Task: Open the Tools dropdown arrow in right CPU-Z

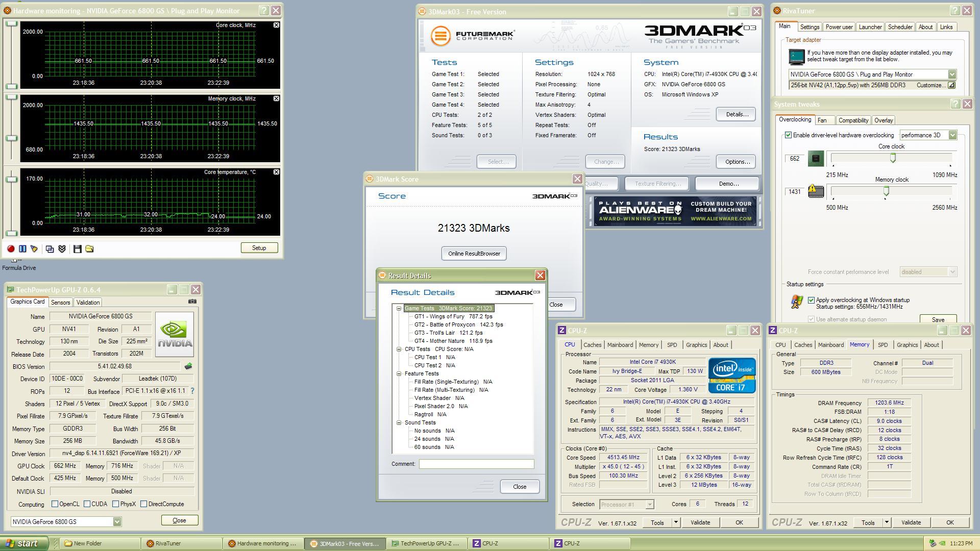Action: tap(887, 522)
